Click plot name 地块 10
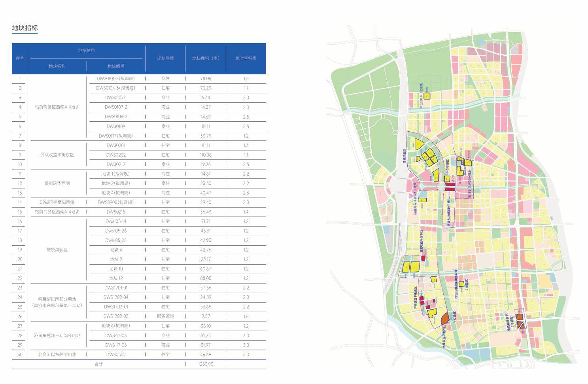 click(x=116, y=269)
